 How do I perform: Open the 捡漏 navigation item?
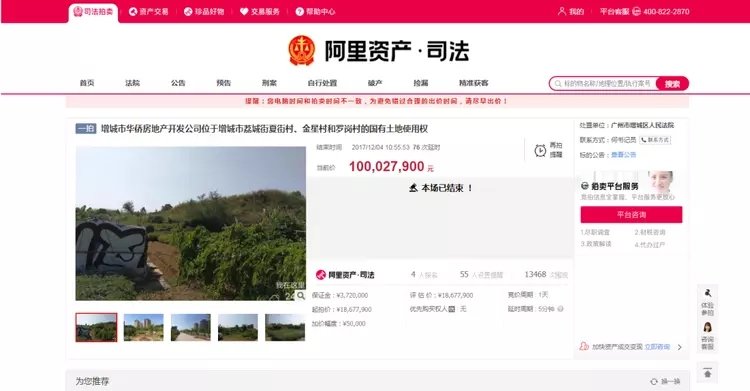(421, 83)
